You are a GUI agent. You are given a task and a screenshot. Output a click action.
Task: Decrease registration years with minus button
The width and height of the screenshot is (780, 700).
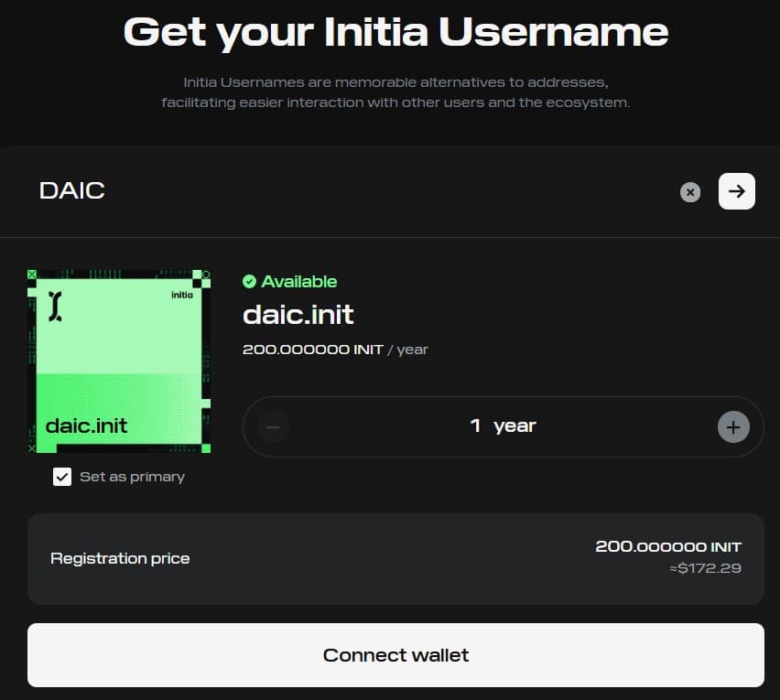pos(273,426)
